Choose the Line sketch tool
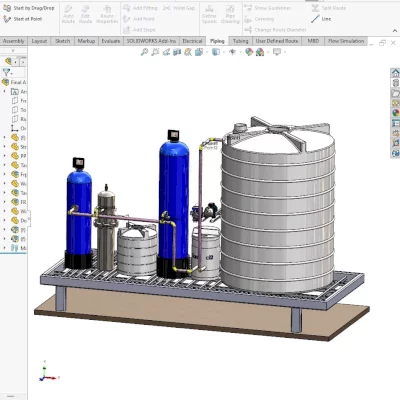The height and width of the screenshot is (400, 400). click(x=321, y=19)
